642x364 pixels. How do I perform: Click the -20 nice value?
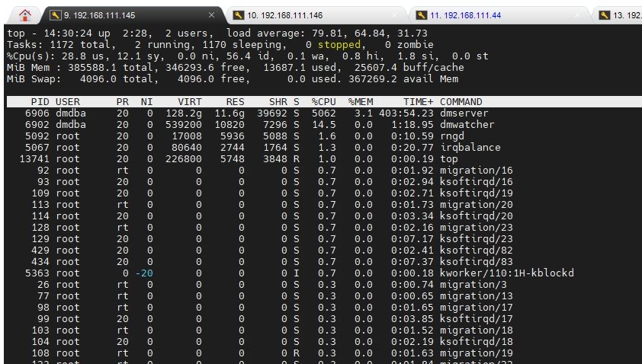(x=144, y=273)
